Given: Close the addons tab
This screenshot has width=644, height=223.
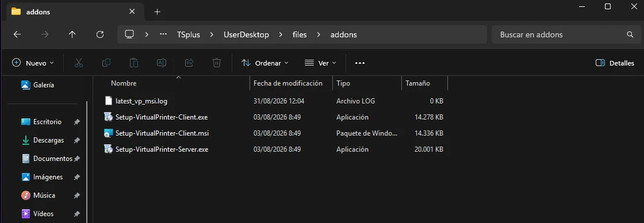Looking at the screenshot, I should tap(132, 11).
